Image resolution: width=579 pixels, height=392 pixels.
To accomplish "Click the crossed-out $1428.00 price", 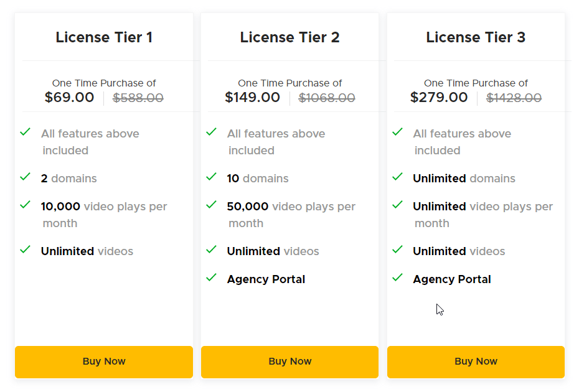I will tap(514, 98).
